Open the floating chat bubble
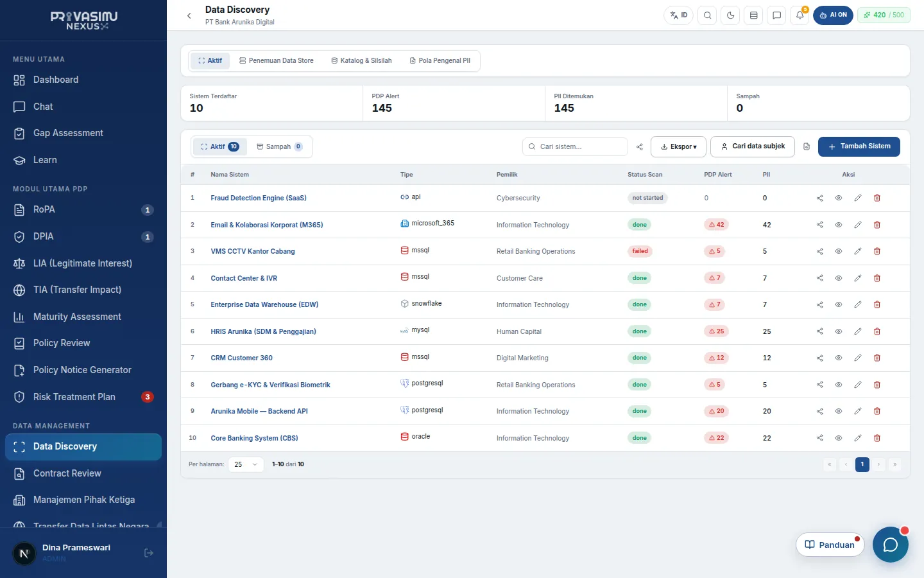This screenshot has height=578, width=924. [x=891, y=545]
